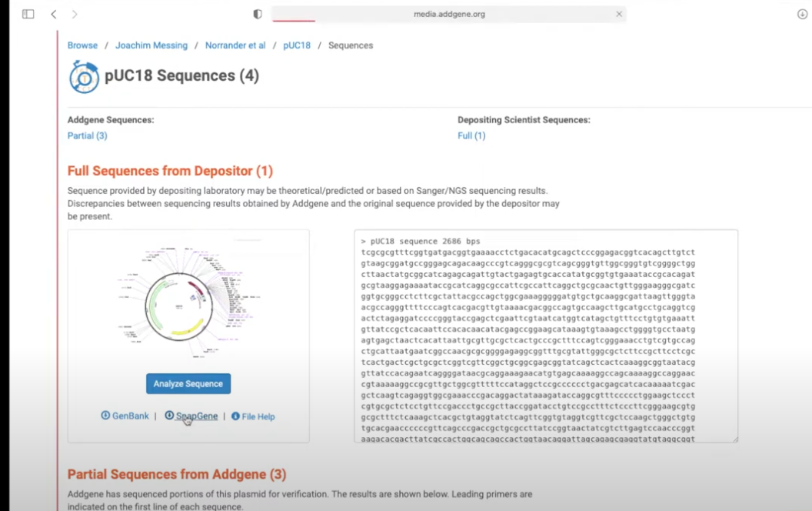Download the GenBank file
812x511 pixels.
(x=130, y=416)
